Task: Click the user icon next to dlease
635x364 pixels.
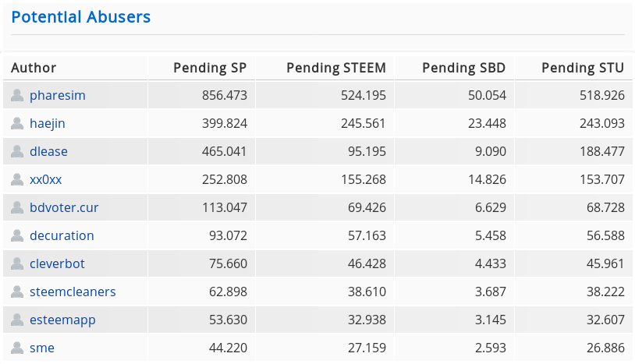Action: pos(17,151)
